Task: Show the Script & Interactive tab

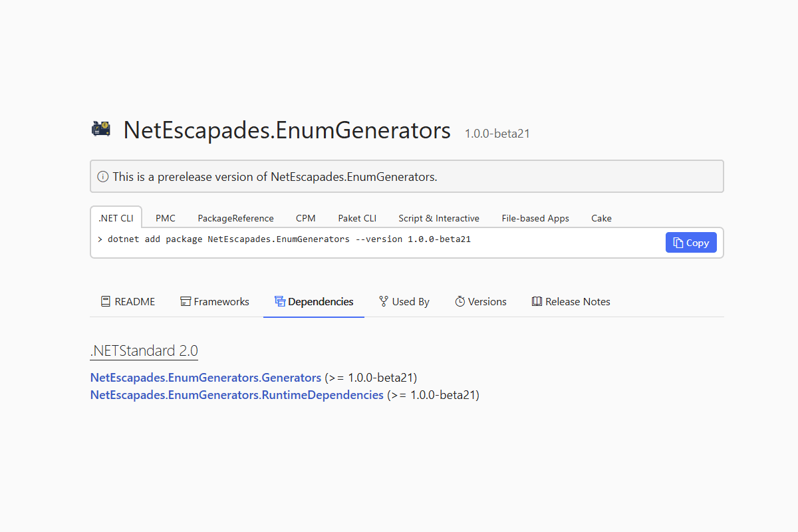Action: (x=439, y=218)
